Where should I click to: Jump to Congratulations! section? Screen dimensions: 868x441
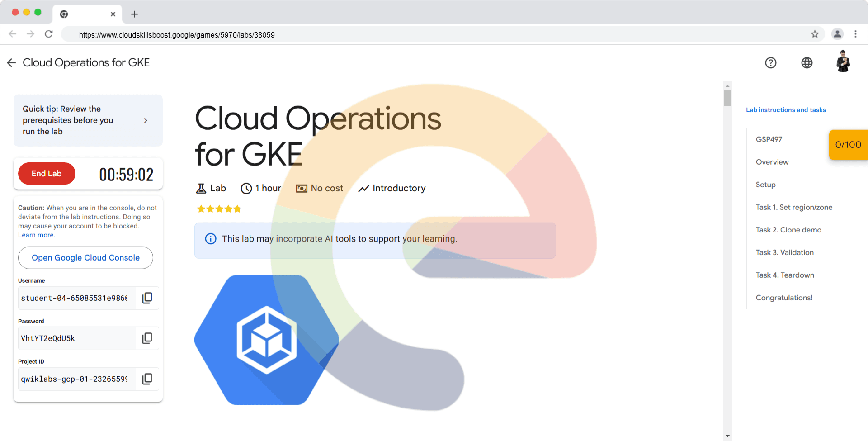pyautogui.click(x=784, y=298)
